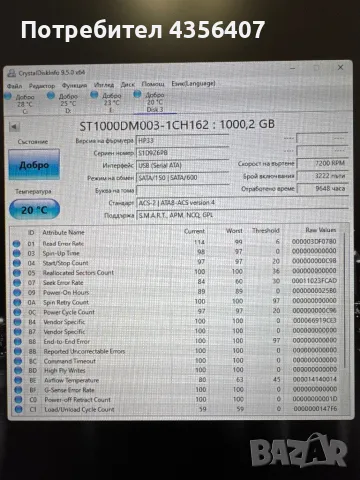Click the transfer mode field SATA/150 | SATA/600
The image size is (360, 480).
(x=182, y=178)
